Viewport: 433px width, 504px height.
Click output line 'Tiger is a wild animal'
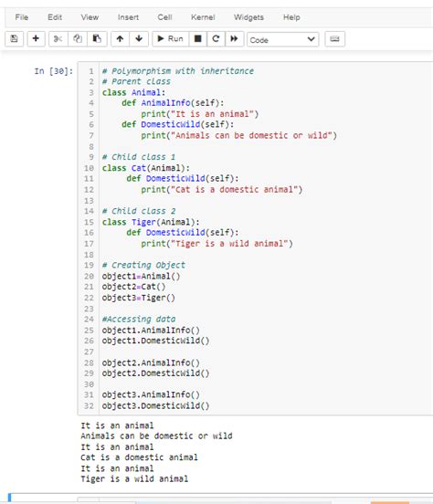click(134, 478)
